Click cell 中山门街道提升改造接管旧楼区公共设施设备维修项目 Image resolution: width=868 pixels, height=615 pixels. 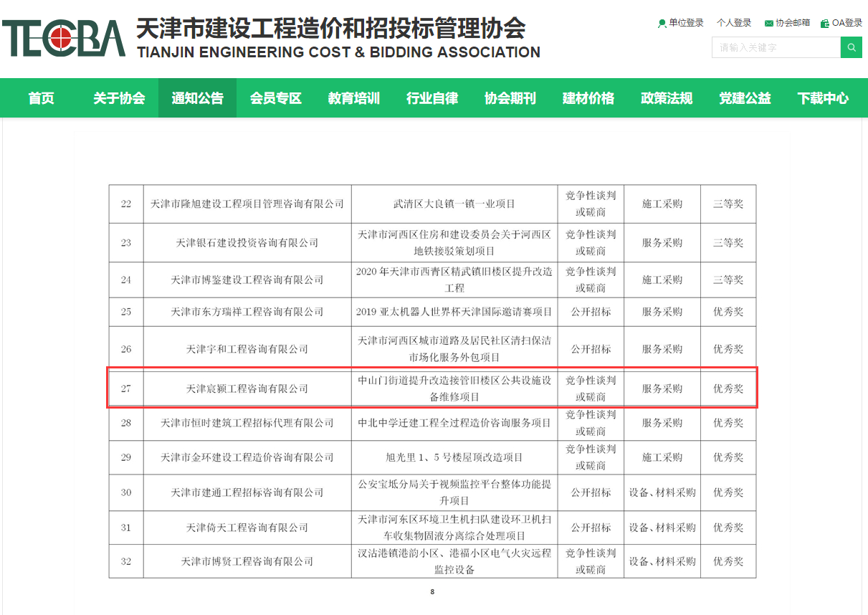[x=454, y=388]
